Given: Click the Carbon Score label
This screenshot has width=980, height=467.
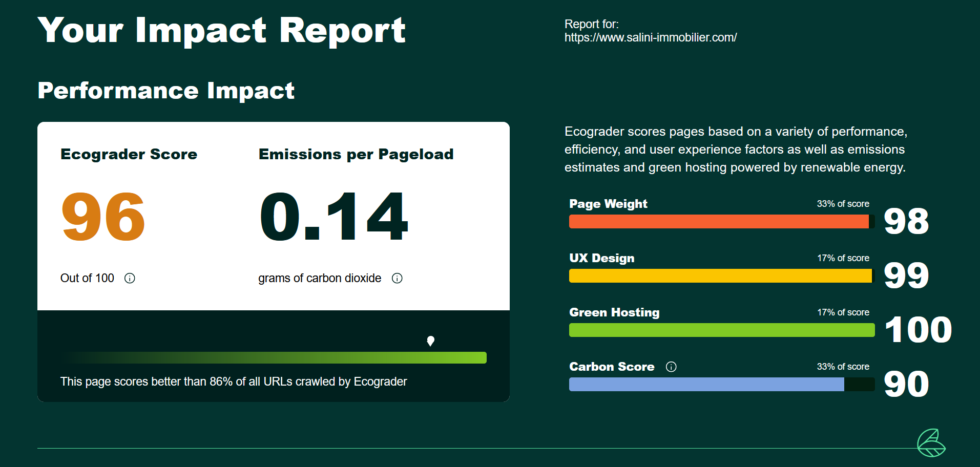Looking at the screenshot, I should (x=612, y=367).
